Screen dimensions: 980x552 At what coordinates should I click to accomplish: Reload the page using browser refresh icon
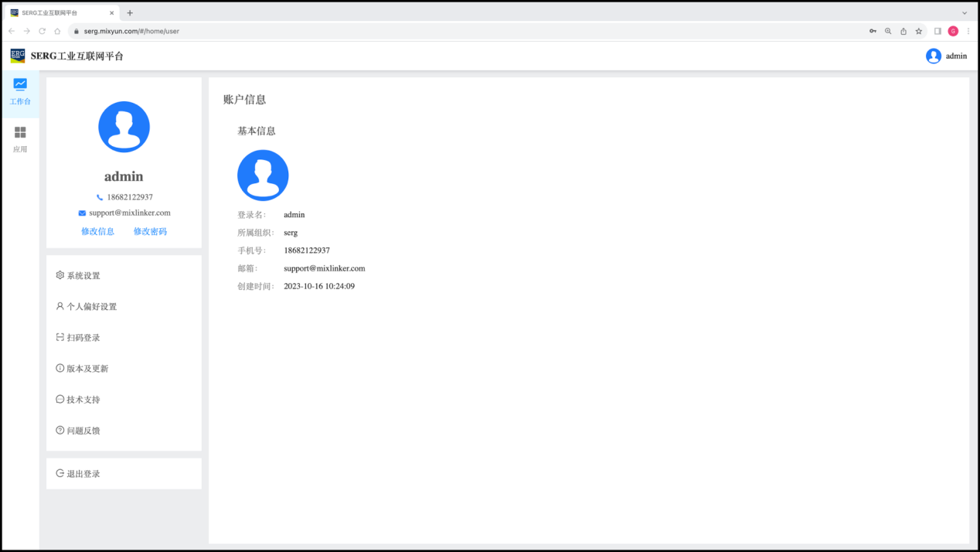[x=42, y=31]
